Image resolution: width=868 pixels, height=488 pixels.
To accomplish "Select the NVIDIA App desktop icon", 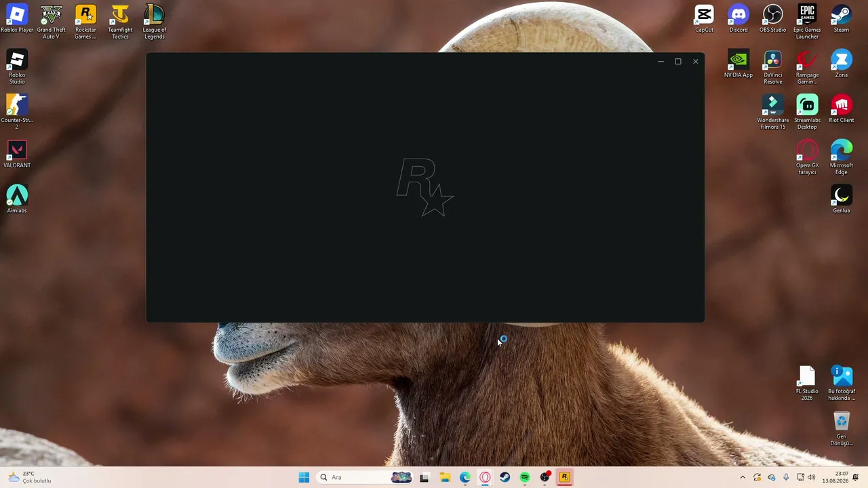I will point(738,64).
